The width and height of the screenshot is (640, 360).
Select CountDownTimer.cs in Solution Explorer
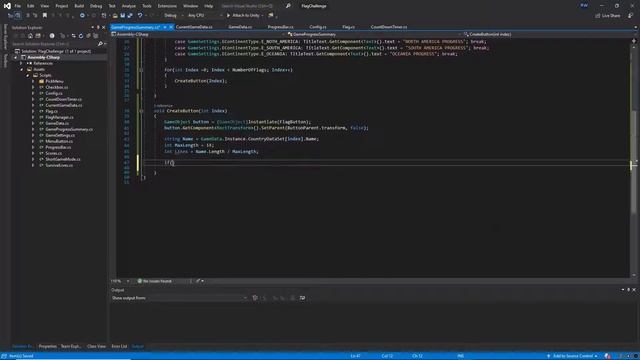click(64, 99)
